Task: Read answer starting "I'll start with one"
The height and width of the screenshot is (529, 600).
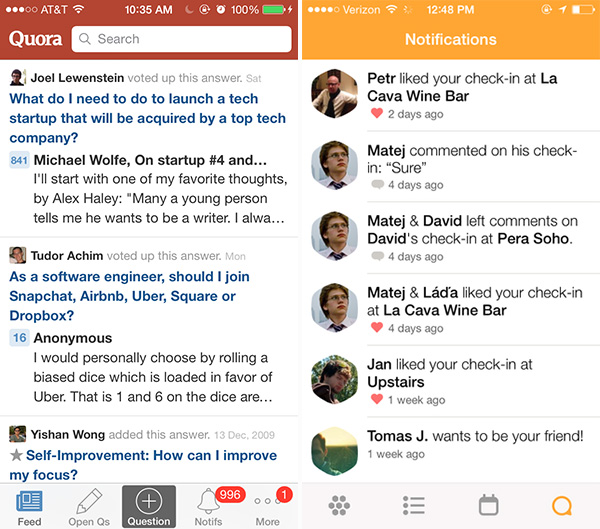Action: 160,198
